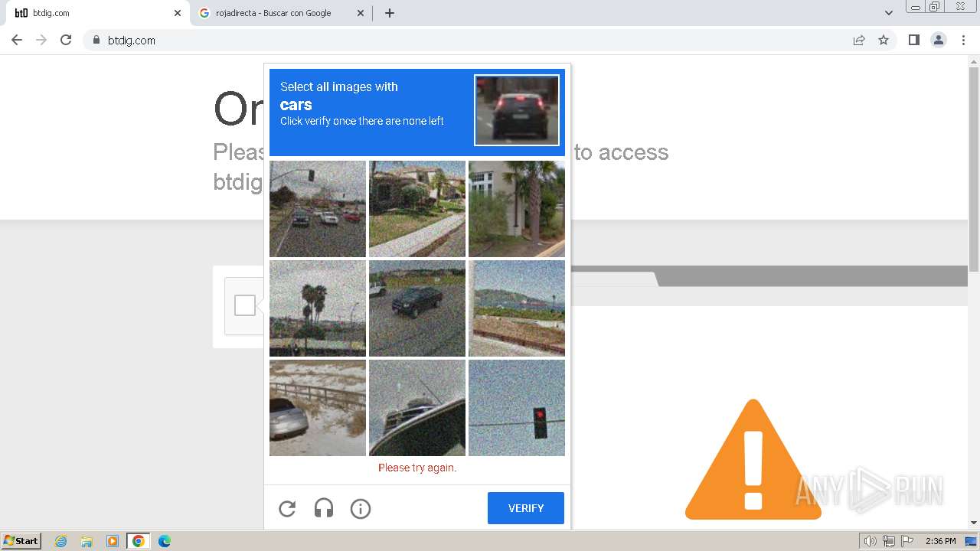Screen dimensions: 980x551
Task: Open captcha help info icon
Action: point(361,508)
